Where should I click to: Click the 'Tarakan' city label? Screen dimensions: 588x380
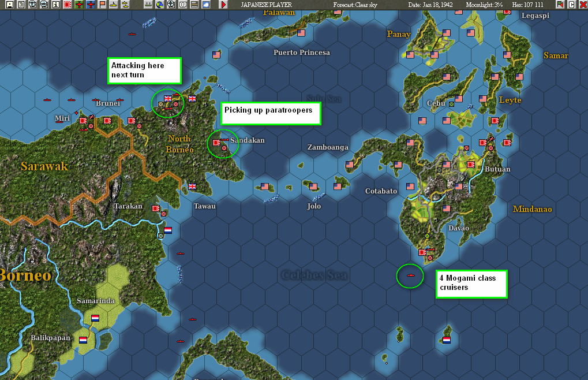click(x=128, y=206)
